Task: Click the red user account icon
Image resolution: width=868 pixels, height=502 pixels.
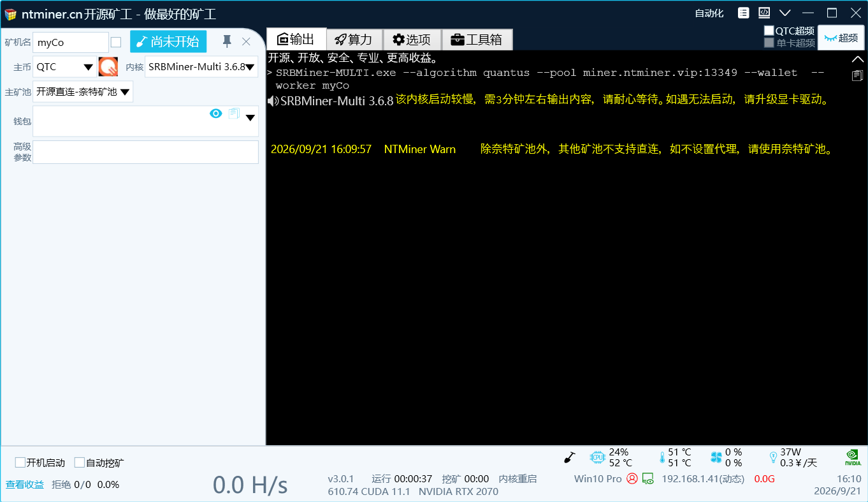Action: coord(632,478)
